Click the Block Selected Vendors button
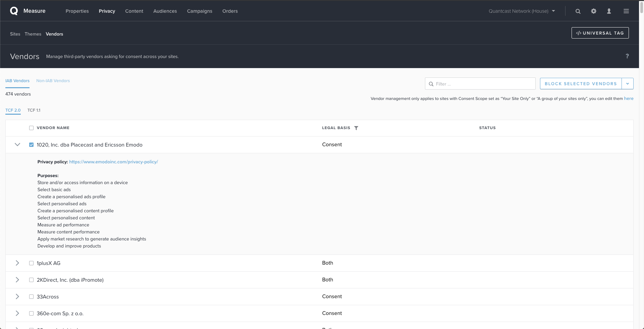Viewport: 644px width, 329px height. coord(581,84)
